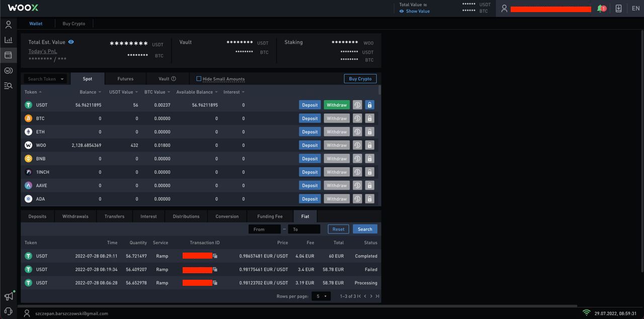The width and height of the screenshot is (644, 319).
Task: Click the Vault info icon
Action: coord(174,79)
